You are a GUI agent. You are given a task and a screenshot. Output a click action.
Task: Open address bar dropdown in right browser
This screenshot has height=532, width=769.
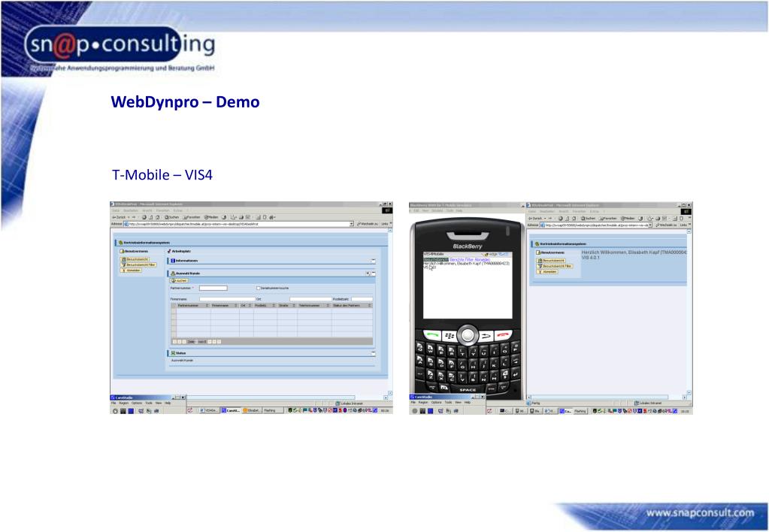[650, 225]
